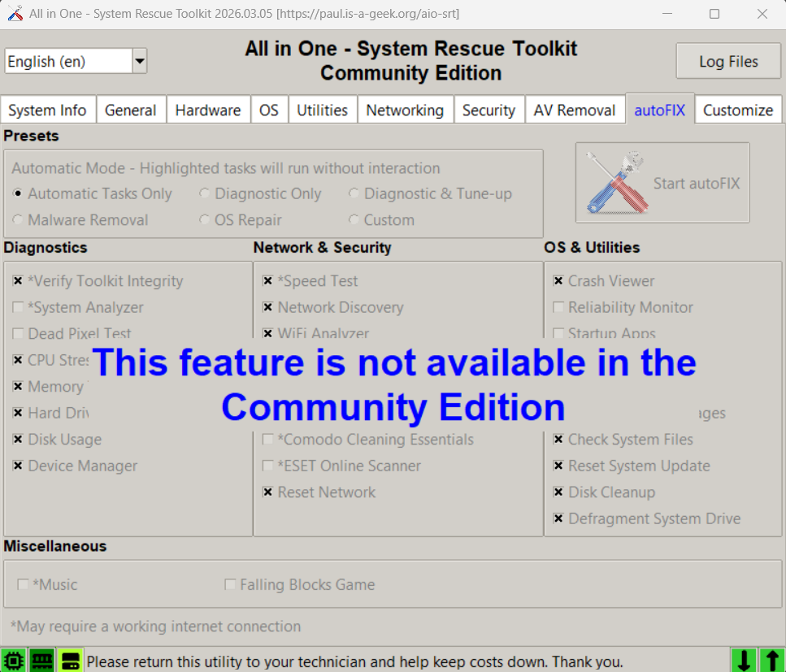Open the language dropdown arrow
Viewport: 786px width, 672px height.
tap(139, 61)
